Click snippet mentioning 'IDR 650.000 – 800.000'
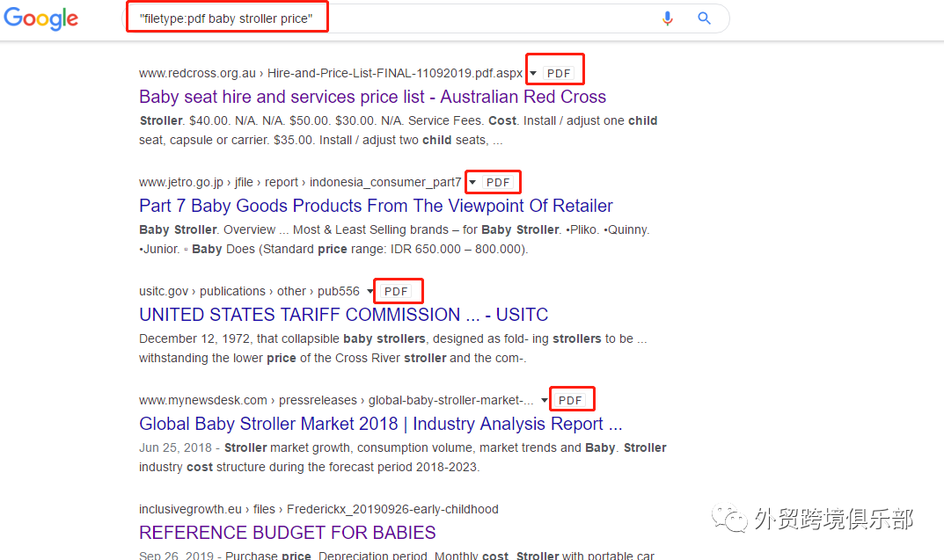Viewport: 944px width, 560px height. (x=394, y=239)
